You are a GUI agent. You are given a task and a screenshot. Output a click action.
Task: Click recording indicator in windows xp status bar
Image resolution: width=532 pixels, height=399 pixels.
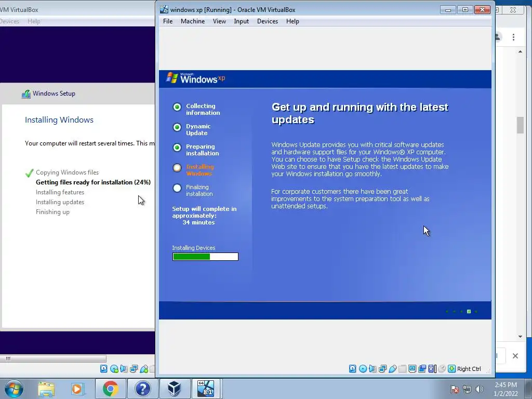(x=422, y=369)
